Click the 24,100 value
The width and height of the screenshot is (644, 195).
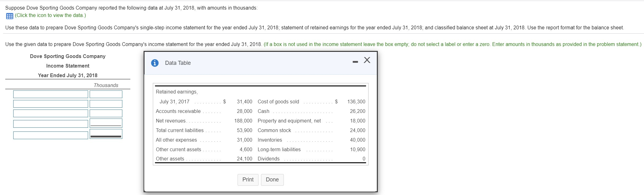point(244,159)
